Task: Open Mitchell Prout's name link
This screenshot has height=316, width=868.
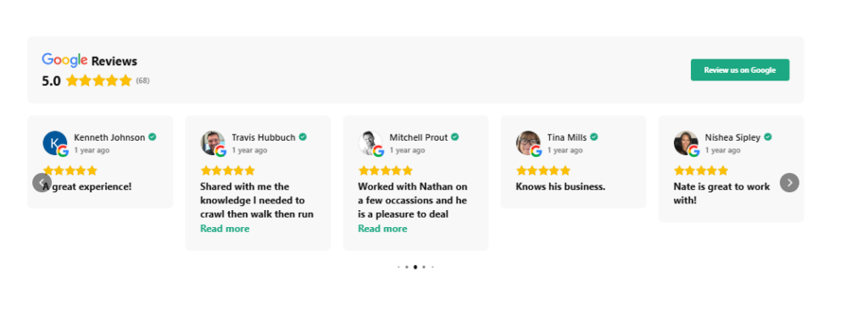Action: tap(419, 137)
